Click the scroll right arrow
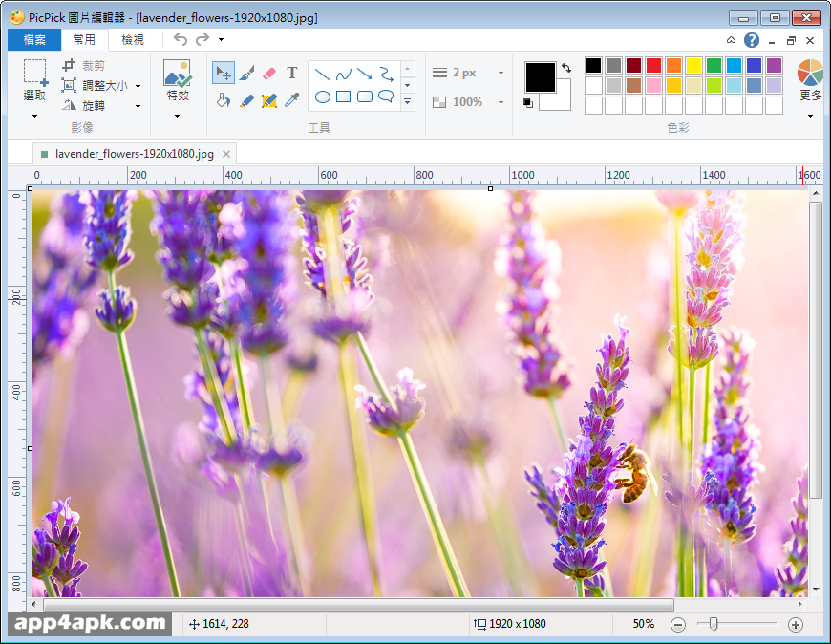The image size is (831, 644). [799, 604]
